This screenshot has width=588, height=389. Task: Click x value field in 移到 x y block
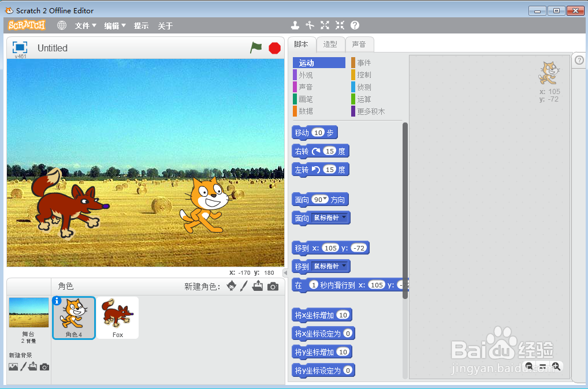[x=330, y=248]
